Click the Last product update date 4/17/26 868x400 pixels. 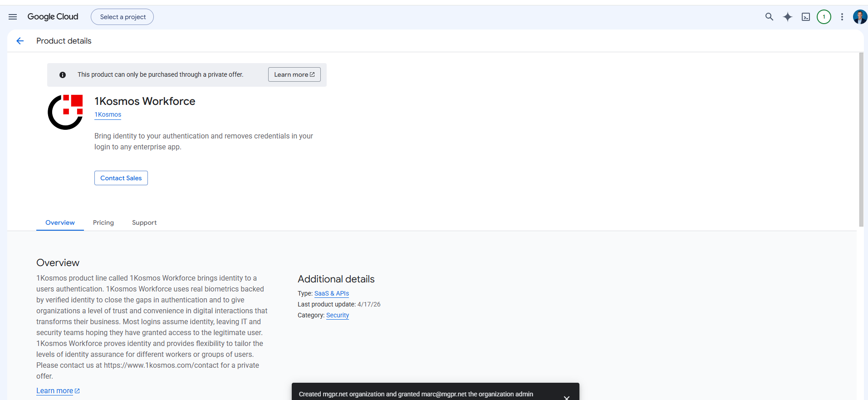(x=369, y=304)
